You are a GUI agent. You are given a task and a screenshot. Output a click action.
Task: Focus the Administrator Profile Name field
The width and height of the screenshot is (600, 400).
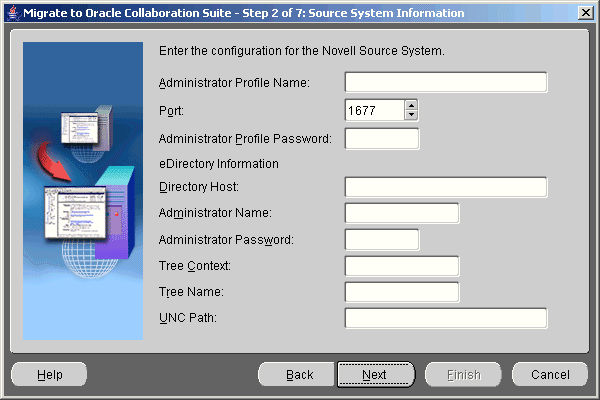[446, 82]
